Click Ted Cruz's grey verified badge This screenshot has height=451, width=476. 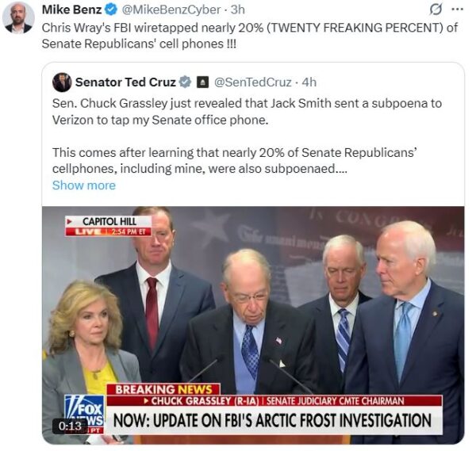tap(185, 82)
